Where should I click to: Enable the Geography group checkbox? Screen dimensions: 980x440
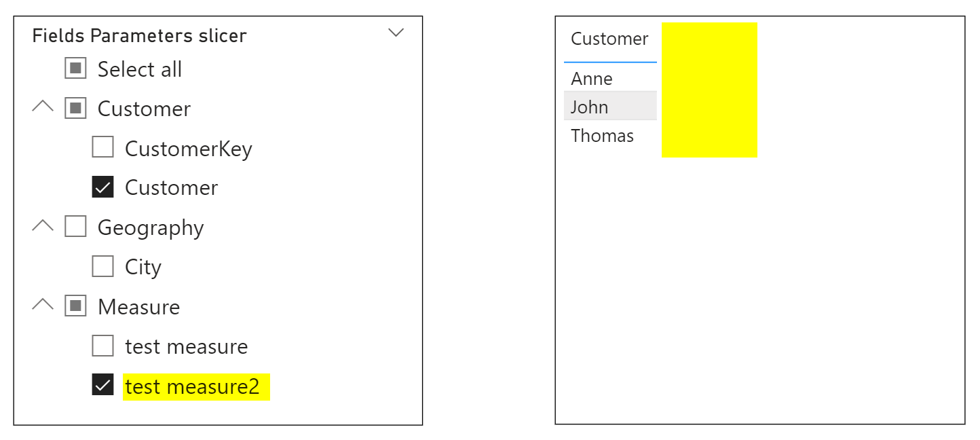click(x=75, y=226)
